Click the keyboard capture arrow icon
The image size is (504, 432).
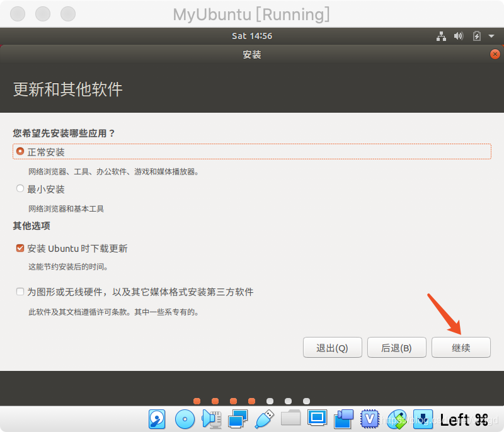tap(423, 419)
